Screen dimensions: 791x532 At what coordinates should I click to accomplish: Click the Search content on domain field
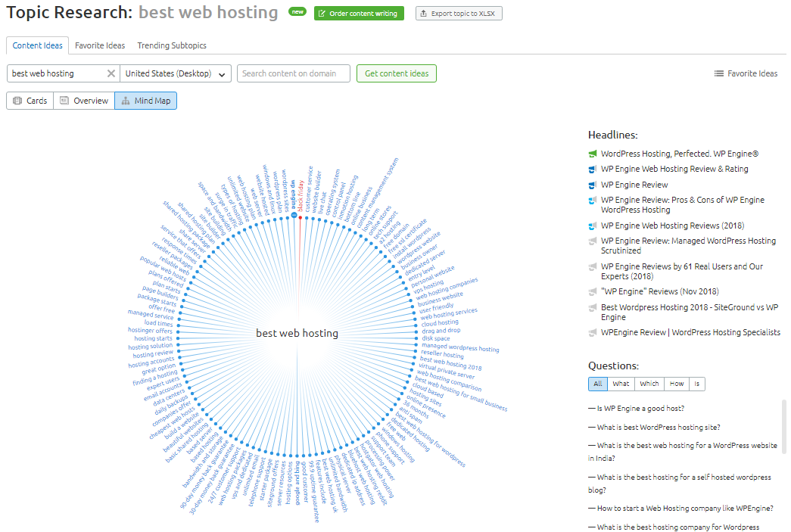[x=293, y=73]
